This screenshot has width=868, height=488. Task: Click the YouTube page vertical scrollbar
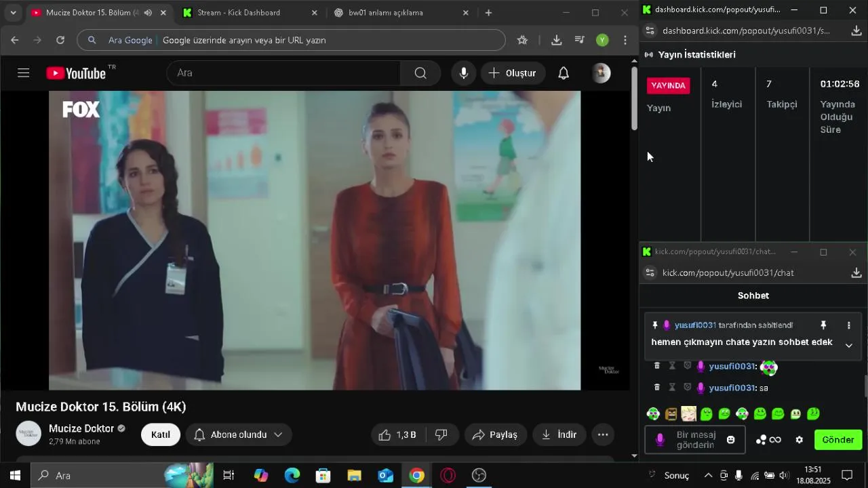coord(634,98)
